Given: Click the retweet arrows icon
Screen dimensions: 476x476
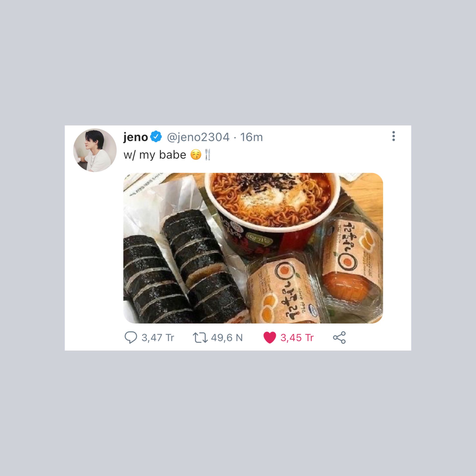Looking at the screenshot, I should click(200, 338).
